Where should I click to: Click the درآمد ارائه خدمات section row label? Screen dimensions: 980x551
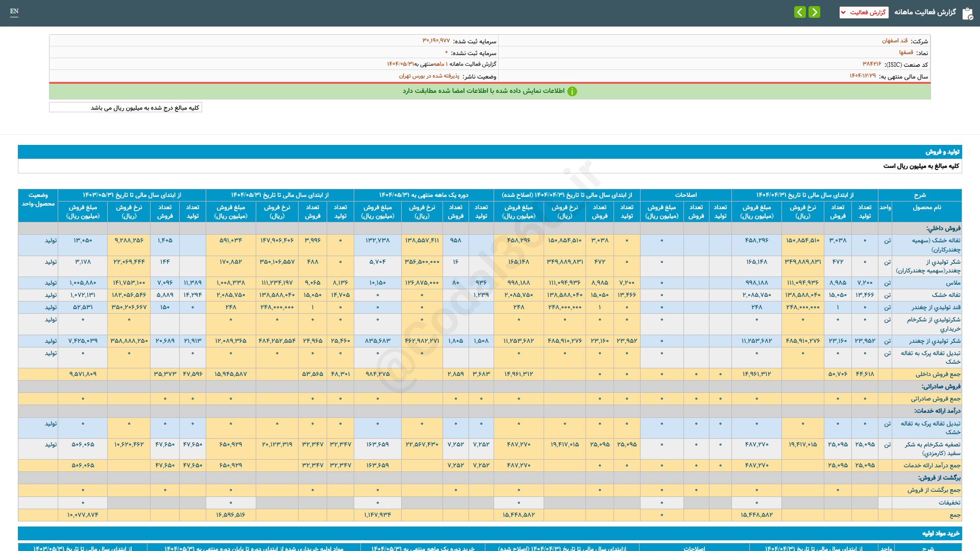pos(937,411)
